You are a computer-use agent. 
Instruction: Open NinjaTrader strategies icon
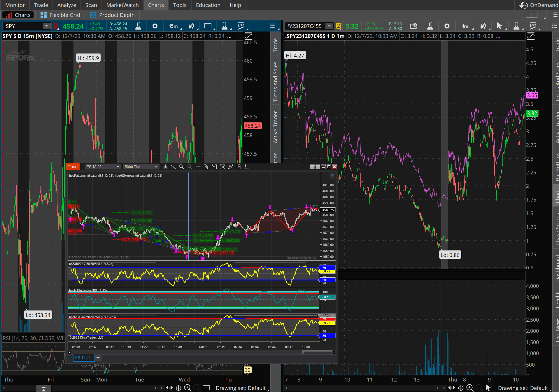[x=239, y=167]
